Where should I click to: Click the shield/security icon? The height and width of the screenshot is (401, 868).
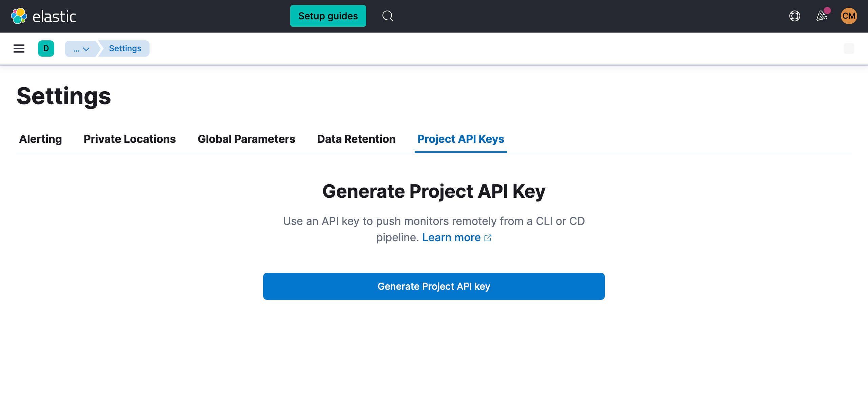click(794, 16)
